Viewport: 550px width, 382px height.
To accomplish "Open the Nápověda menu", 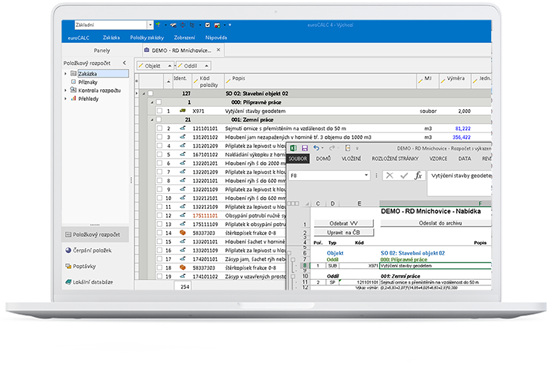I will coord(216,38).
